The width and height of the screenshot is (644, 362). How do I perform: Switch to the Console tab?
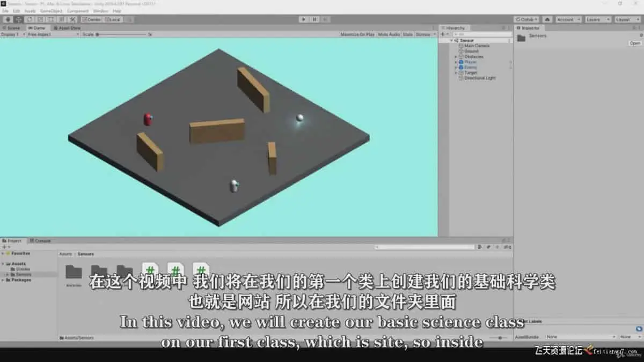41,241
